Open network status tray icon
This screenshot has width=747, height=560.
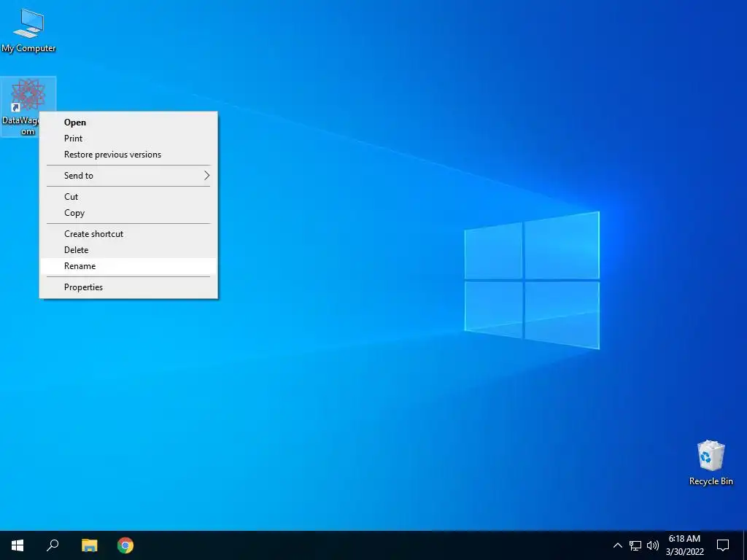click(x=635, y=545)
